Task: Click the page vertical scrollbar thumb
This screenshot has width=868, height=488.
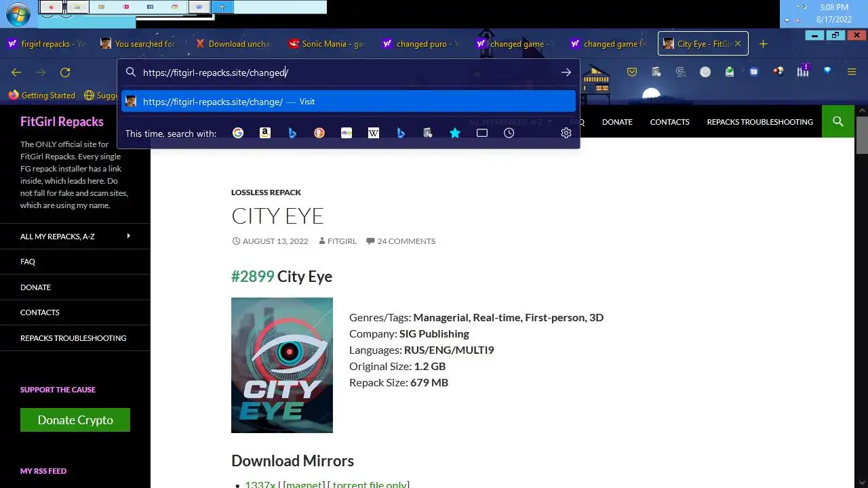Action: coord(862,135)
